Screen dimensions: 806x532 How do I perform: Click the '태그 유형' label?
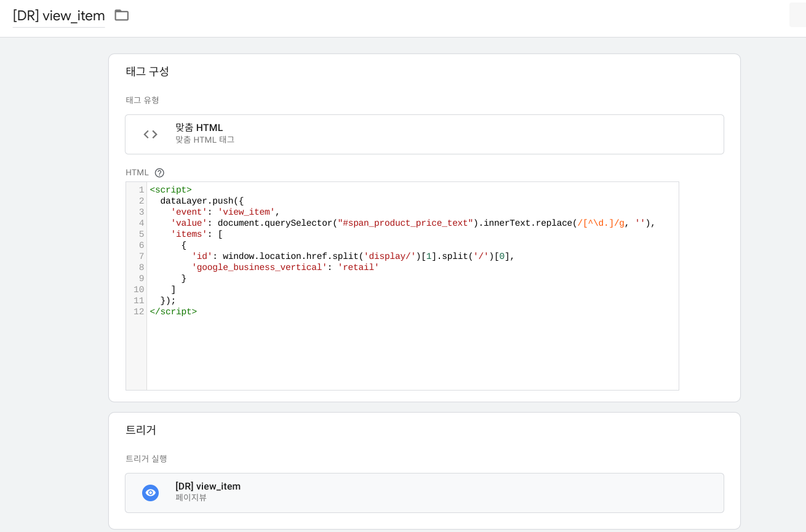(143, 100)
